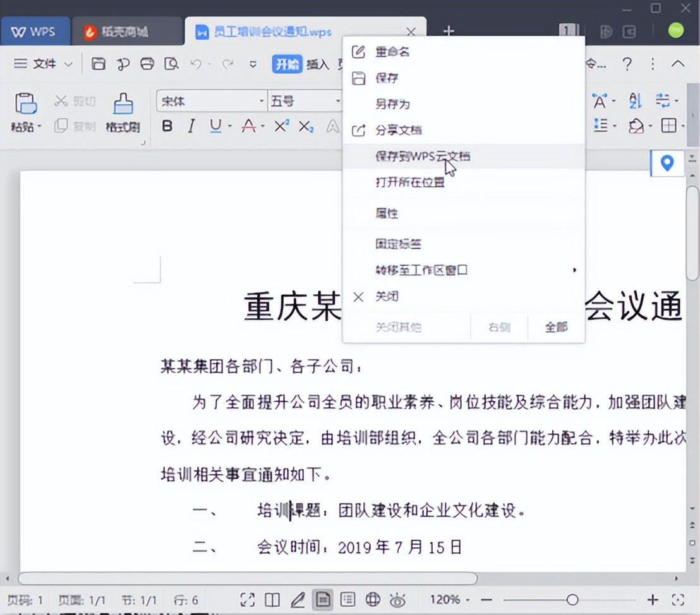Click the horizontal scrollbar at page bottom

tap(246, 578)
